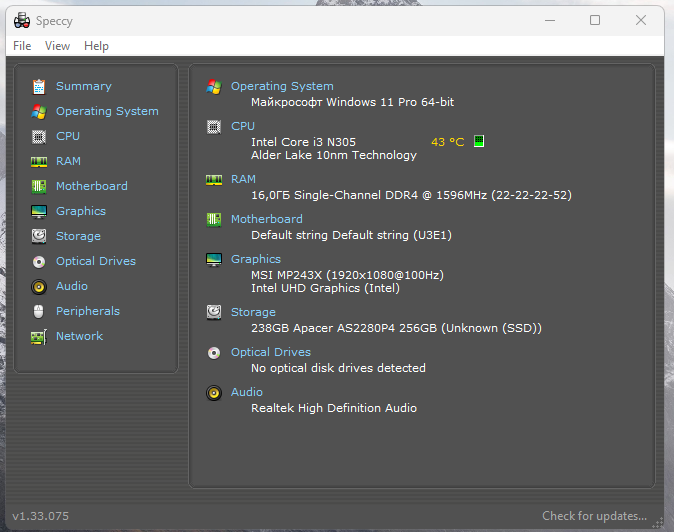Click Motherboard heading link in summary
The height and width of the screenshot is (532, 674).
pos(267,219)
